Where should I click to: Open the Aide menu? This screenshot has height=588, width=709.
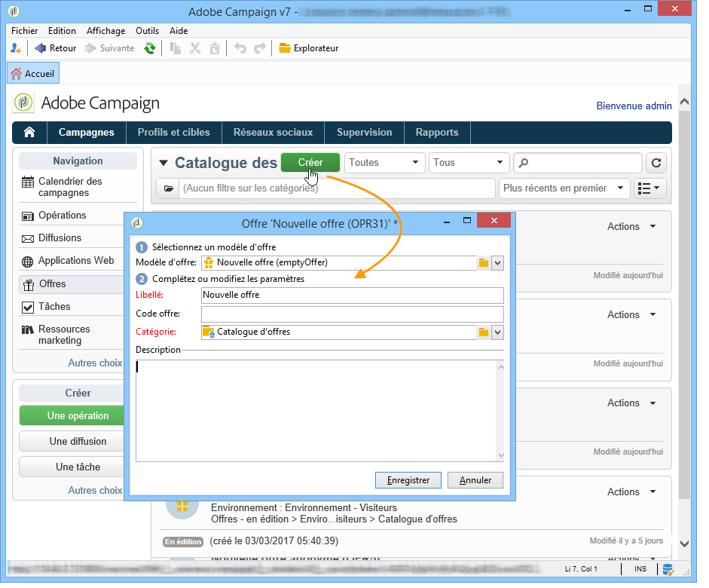pyautogui.click(x=179, y=31)
